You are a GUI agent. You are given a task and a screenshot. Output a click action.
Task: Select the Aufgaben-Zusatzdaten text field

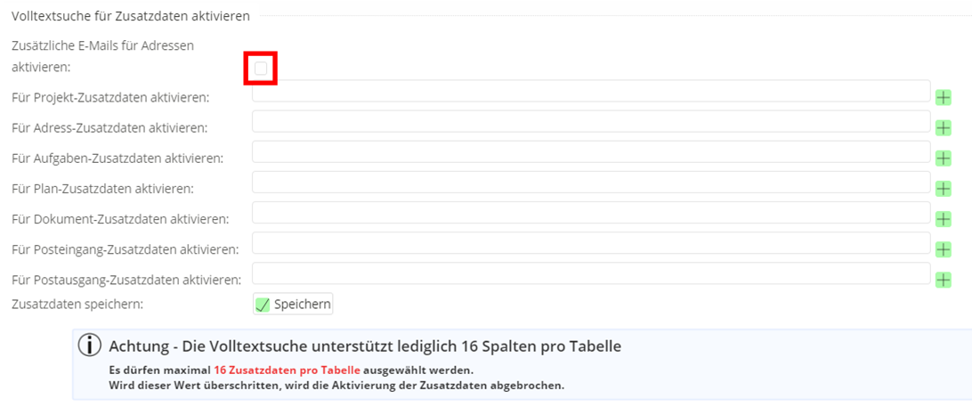coord(591,151)
